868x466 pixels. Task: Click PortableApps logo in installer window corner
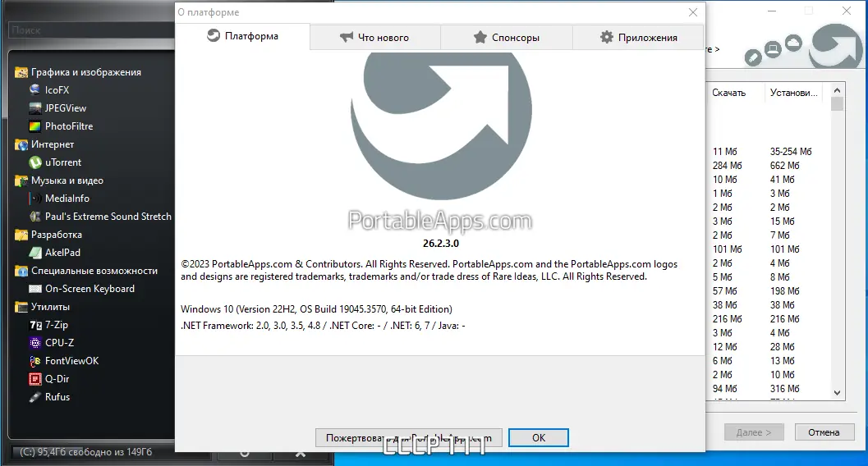click(835, 46)
